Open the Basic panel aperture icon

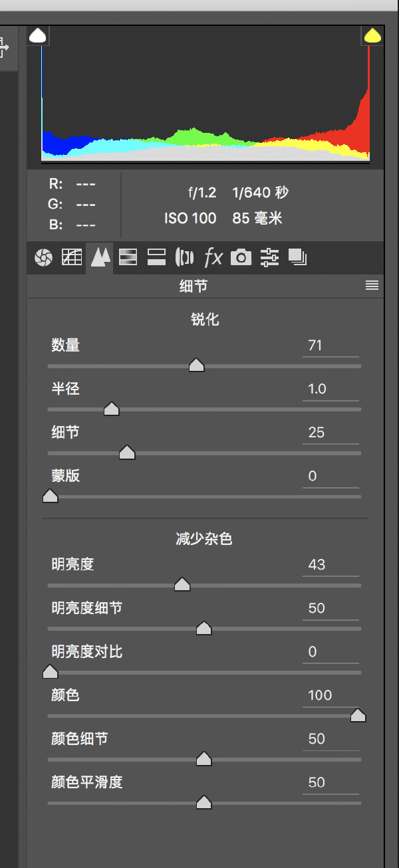coord(43,257)
